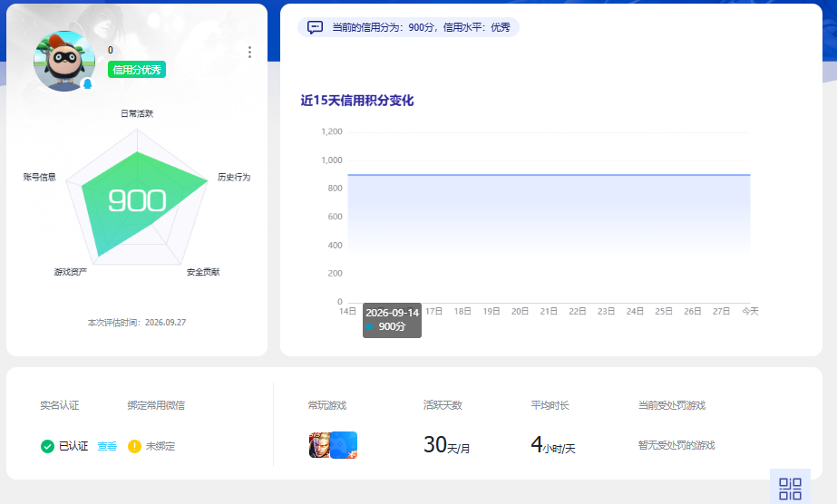Click the 常玩游戏 heading

click(x=327, y=405)
